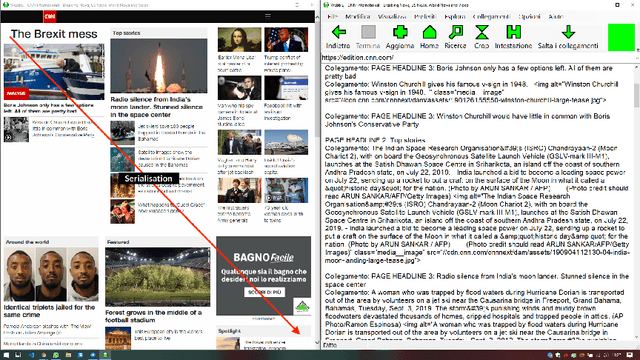Open the Windows Start button

[6, 355]
